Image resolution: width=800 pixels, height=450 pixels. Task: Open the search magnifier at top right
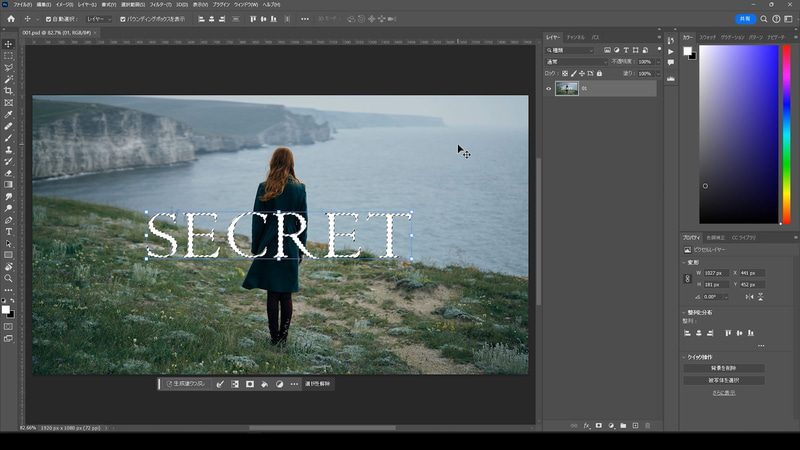pyautogui.click(x=764, y=19)
